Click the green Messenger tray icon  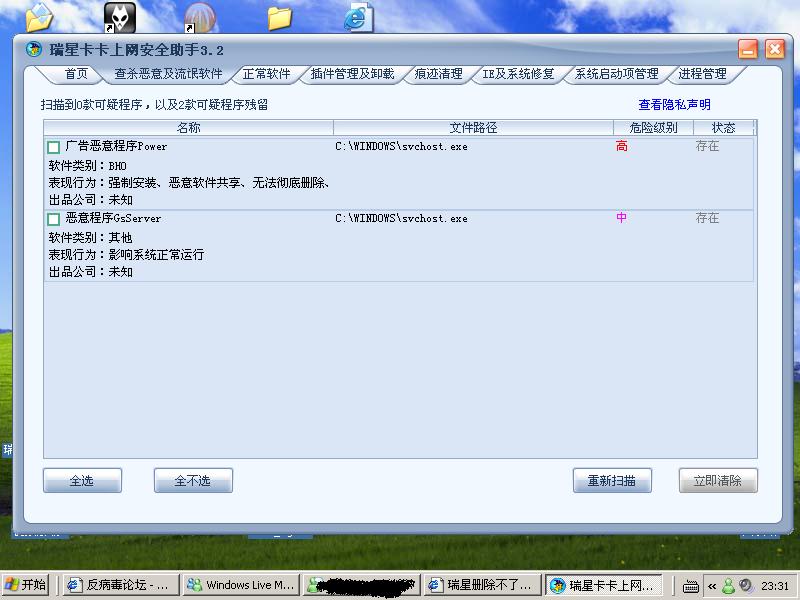[729, 586]
